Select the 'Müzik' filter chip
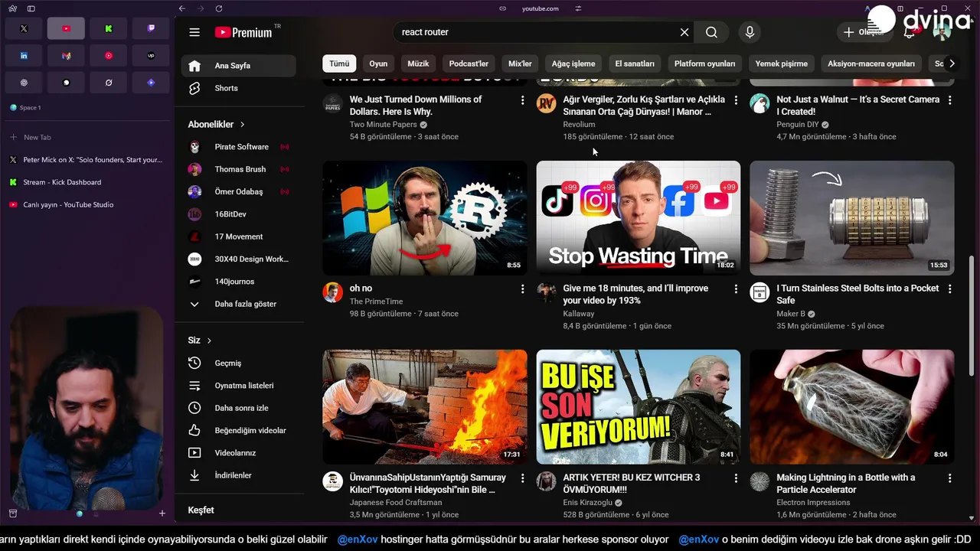The width and height of the screenshot is (980, 551). tap(418, 64)
